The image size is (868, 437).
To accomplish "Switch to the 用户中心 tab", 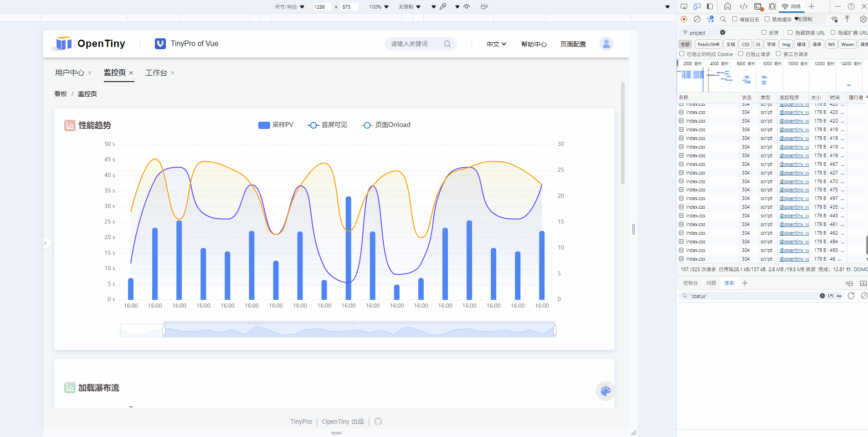I will point(70,73).
